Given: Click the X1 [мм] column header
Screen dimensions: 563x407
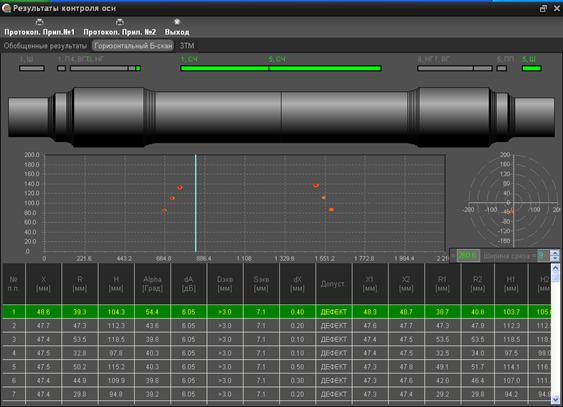Looking at the screenshot, I should click(x=370, y=284).
